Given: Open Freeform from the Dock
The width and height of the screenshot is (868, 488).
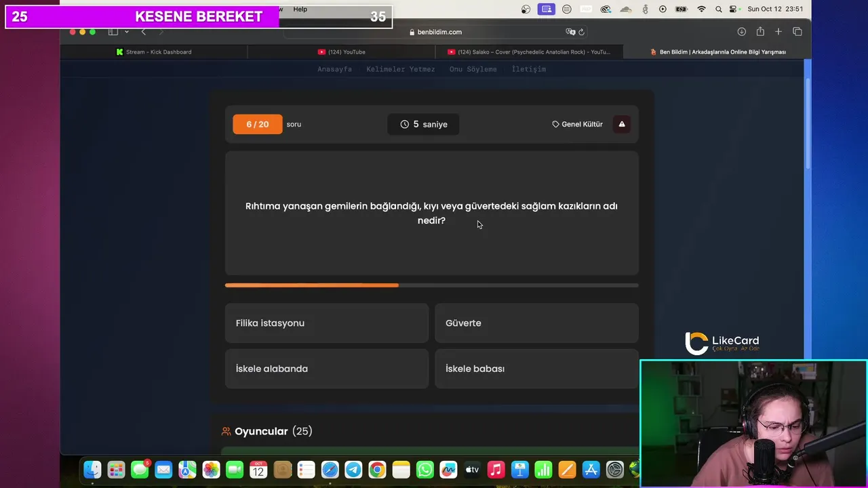Looking at the screenshot, I should [448, 470].
